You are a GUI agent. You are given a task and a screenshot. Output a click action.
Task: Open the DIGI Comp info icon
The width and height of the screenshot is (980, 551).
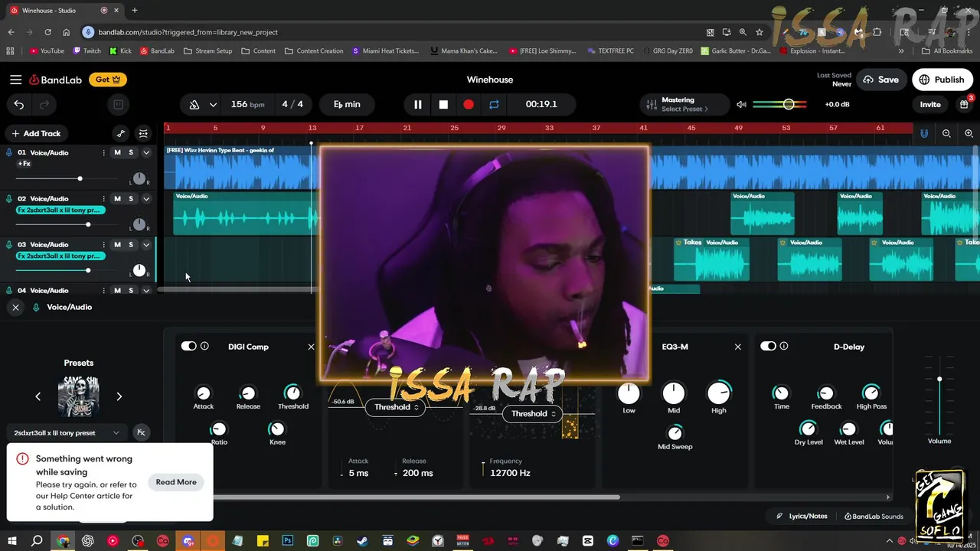(x=204, y=347)
